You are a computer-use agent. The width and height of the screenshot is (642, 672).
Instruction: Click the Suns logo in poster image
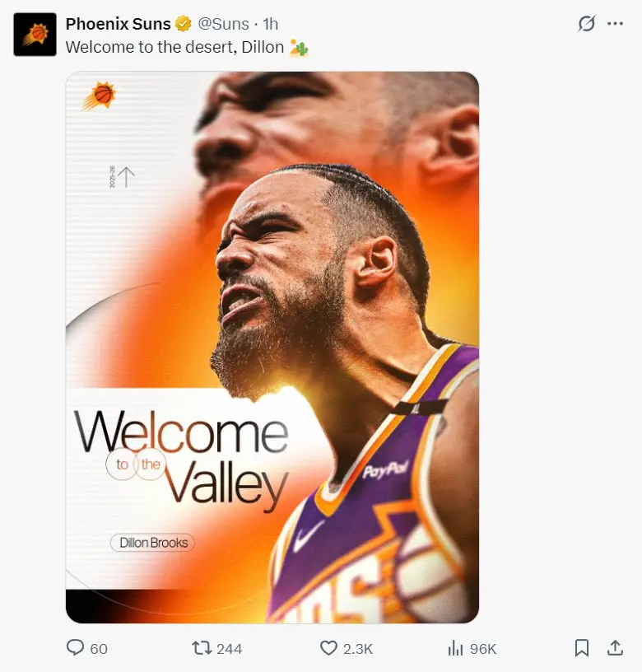click(100, 96)
